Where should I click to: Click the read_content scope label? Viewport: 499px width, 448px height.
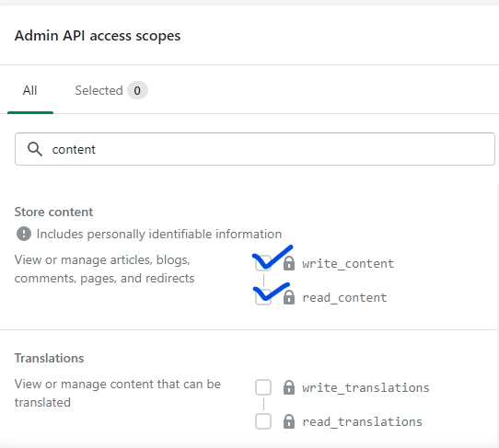(344, 298)
